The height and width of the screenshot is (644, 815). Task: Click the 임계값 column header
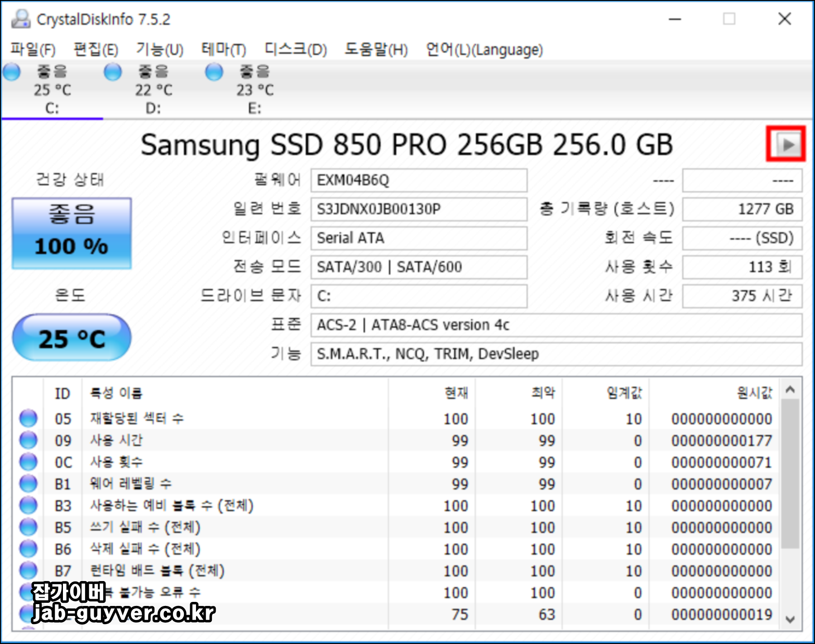[605, 393]
